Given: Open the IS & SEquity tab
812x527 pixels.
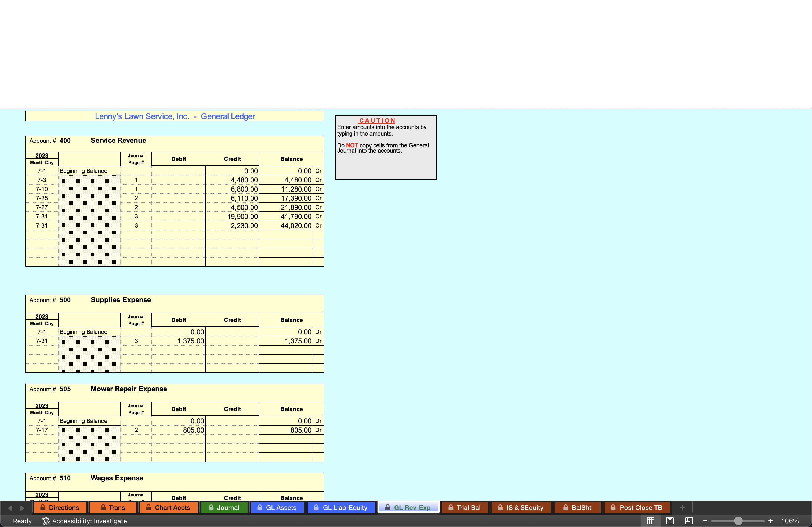Looking at the screenshot, I should (521, 508).
